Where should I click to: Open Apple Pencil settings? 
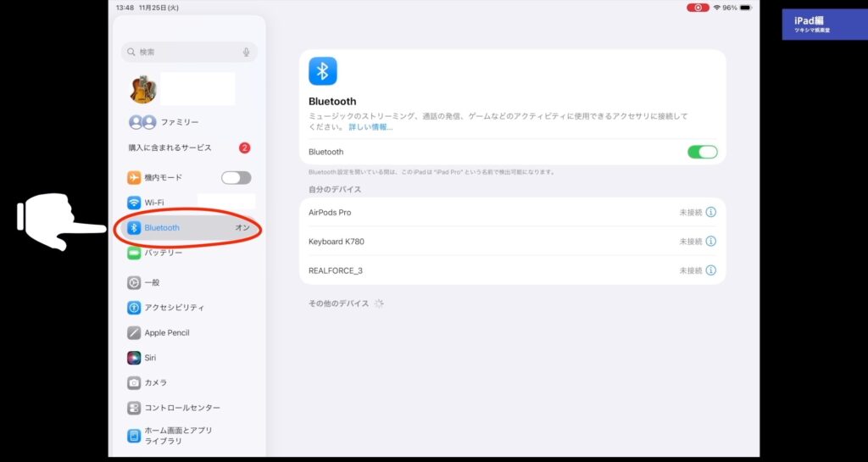click(167, 333)
